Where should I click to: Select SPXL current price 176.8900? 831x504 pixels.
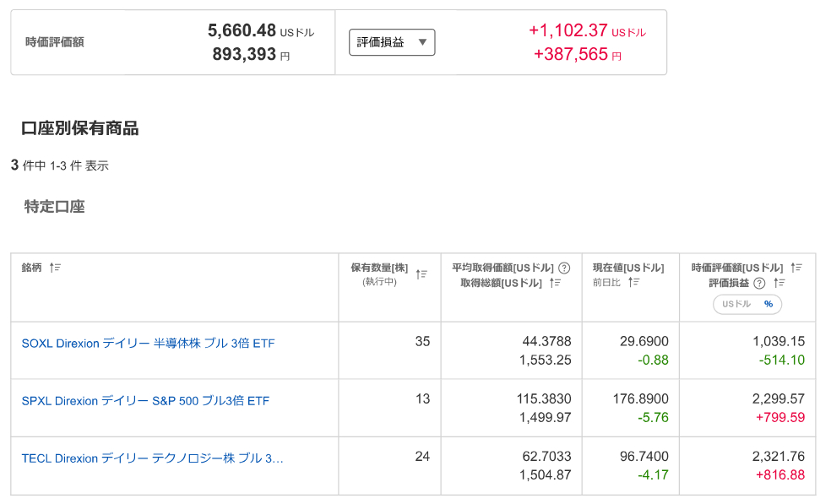tap(641, 399)
